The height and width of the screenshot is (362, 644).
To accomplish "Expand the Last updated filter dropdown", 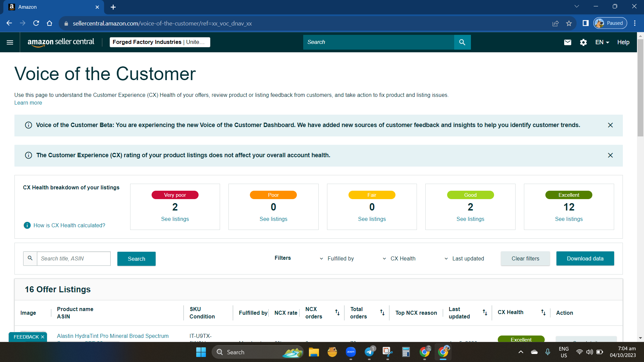I will 464,258.
